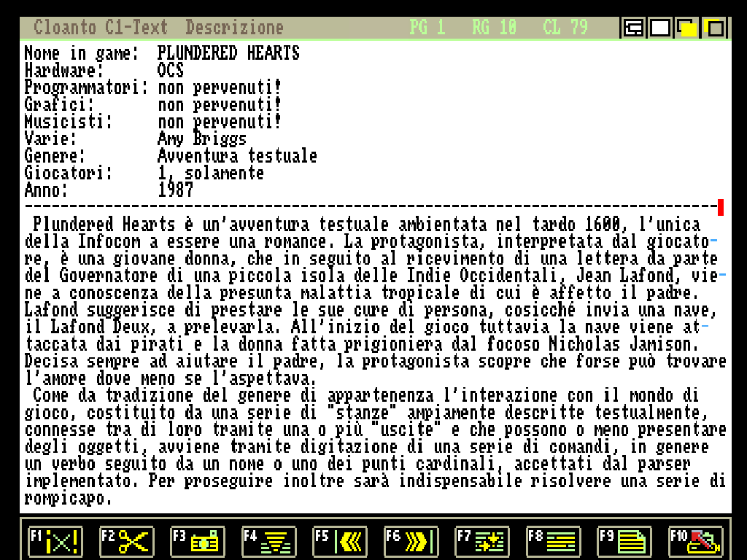Click the F6 right chevrons icon

click(411, 541)
